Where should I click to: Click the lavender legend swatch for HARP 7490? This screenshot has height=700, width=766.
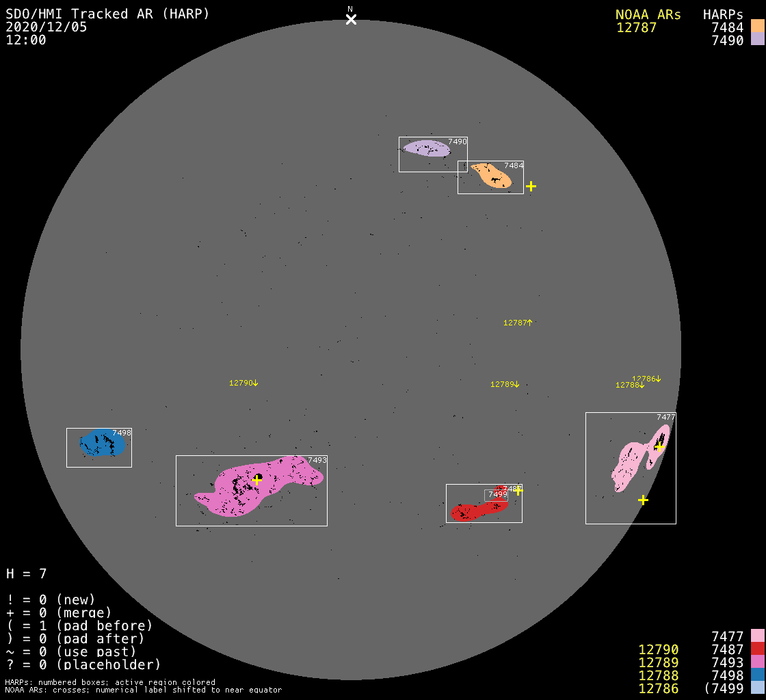[x=757, y=40]
